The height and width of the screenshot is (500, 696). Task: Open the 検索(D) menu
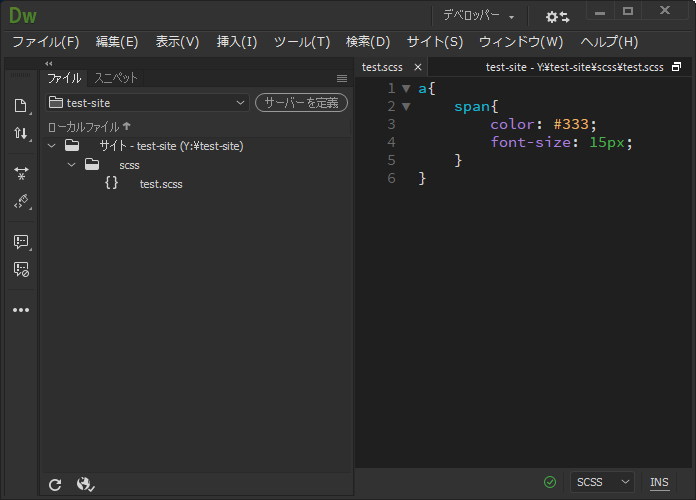point(368,42)
